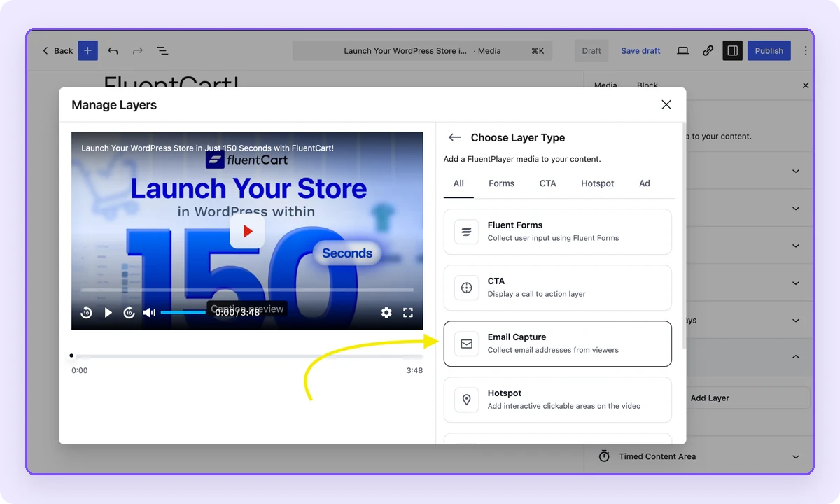Collapse the open sidebar panel chevron
The height and width of the screenshot is (504, 840).
796,357
